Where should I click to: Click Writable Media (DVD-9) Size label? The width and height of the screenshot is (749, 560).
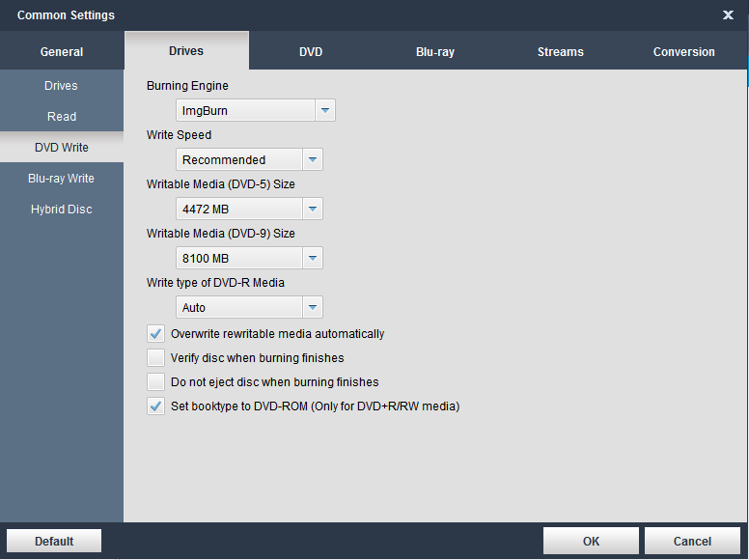click(x=221, y=234)
